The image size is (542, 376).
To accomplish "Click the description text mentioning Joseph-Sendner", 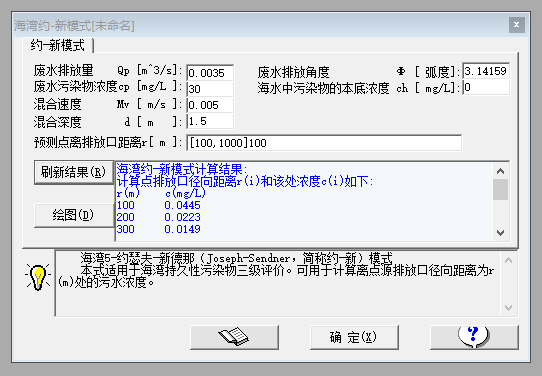I will pyautogui.click(x=236, y=258).
